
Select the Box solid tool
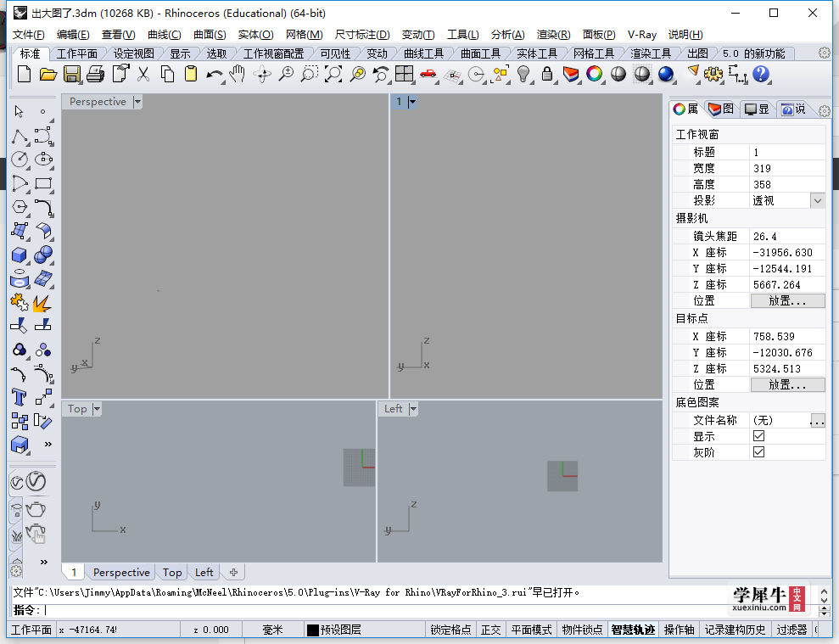coord(20,255)
